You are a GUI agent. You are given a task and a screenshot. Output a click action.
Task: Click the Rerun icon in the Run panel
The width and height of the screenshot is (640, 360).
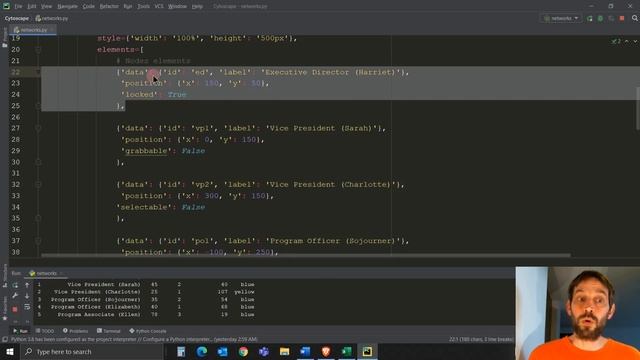tap(15, 285)
